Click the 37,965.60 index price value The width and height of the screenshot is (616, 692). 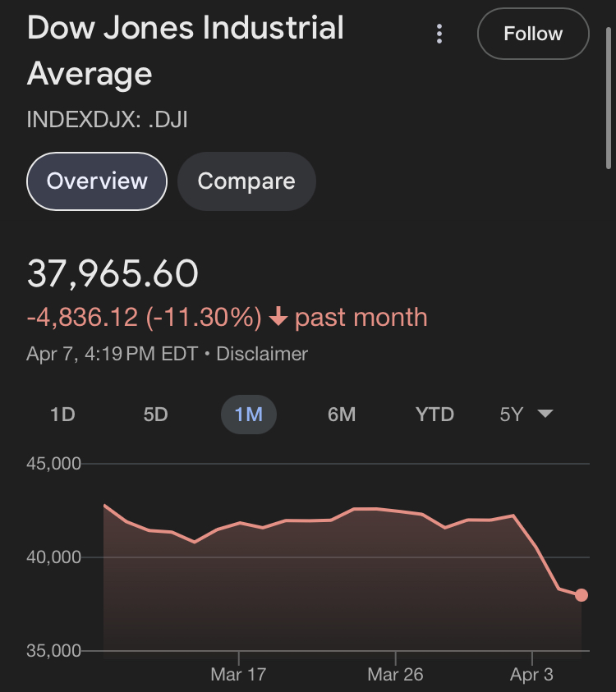tap(113, 273)
